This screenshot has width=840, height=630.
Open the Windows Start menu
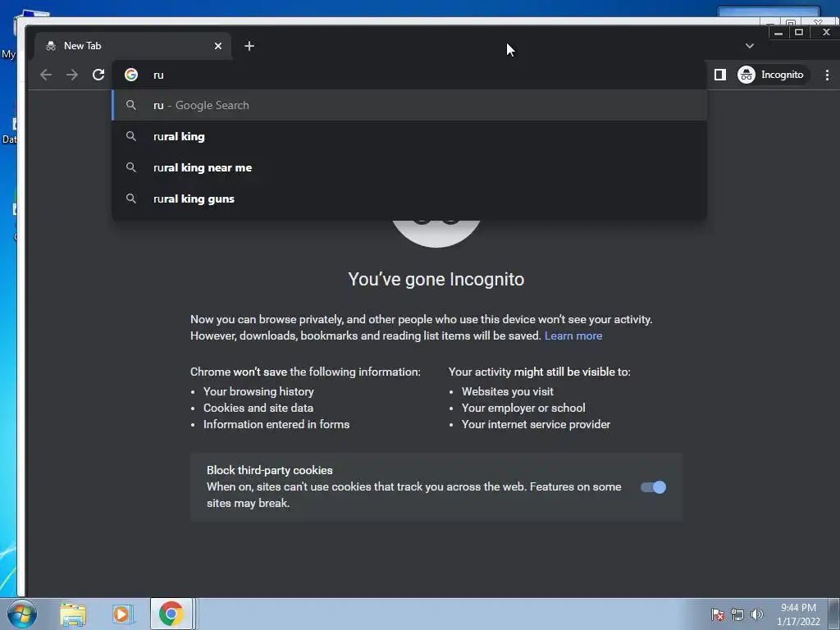pyautogui.click(x=22, y=614)
